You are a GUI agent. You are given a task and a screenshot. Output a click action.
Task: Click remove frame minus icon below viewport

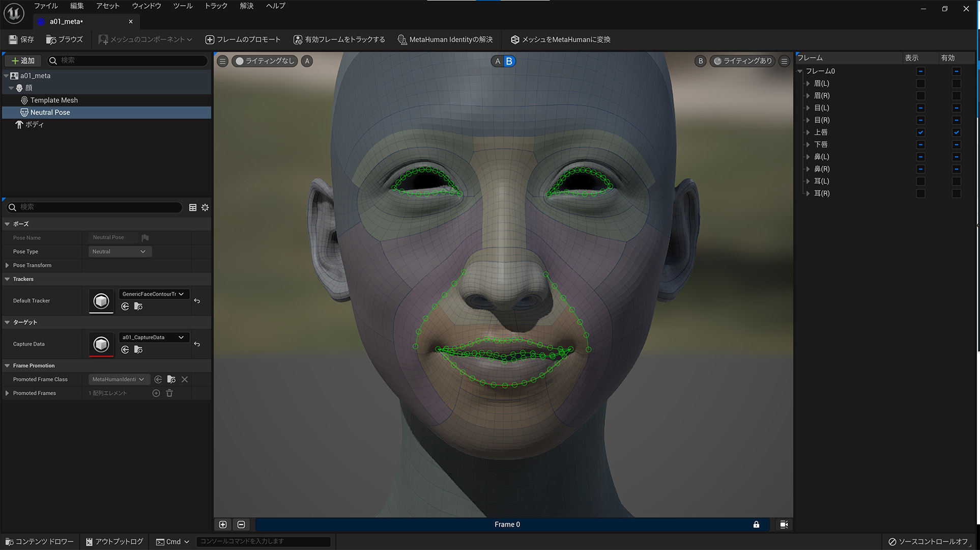click(241, 525)
